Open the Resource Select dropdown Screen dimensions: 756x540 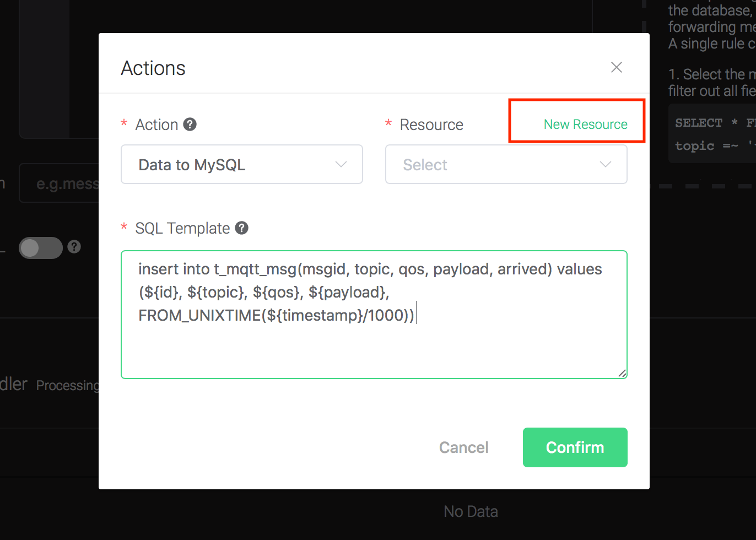[506, 164]
